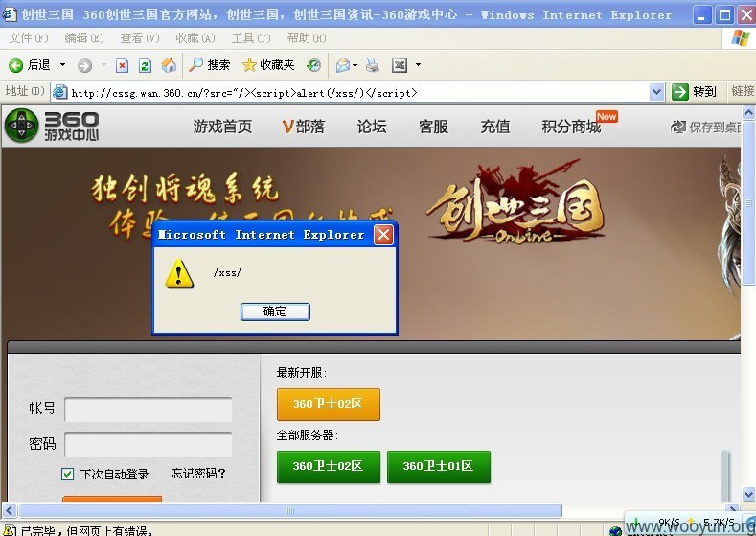Expand the Mail dropdown arrow
The height and width of the screenshot is (536, 756).
tap(355, 65)
